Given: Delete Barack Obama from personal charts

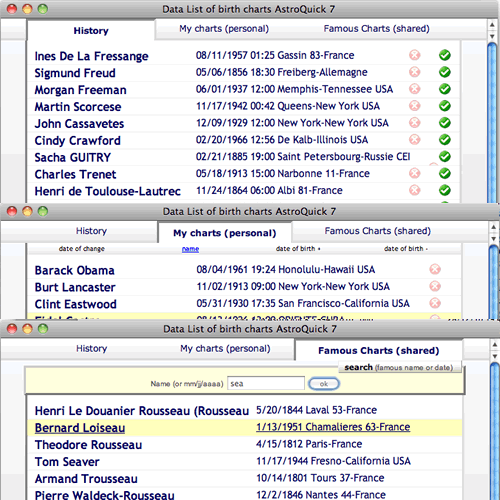Looking at the screenshot, I should 435,269.
